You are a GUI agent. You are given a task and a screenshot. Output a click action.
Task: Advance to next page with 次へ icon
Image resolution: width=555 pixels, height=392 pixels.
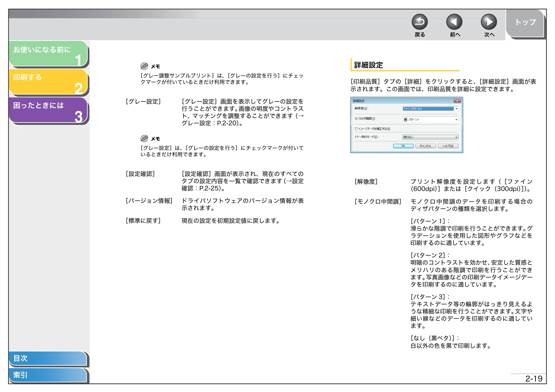point(489,22)
